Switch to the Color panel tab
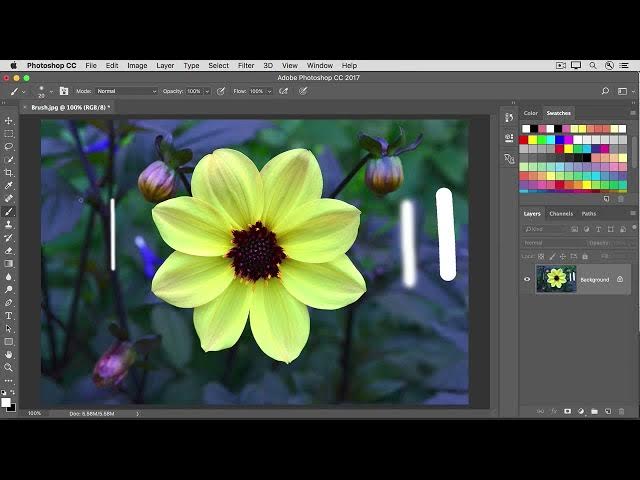This screenshot has width=640, height=480. coord(531,113)
